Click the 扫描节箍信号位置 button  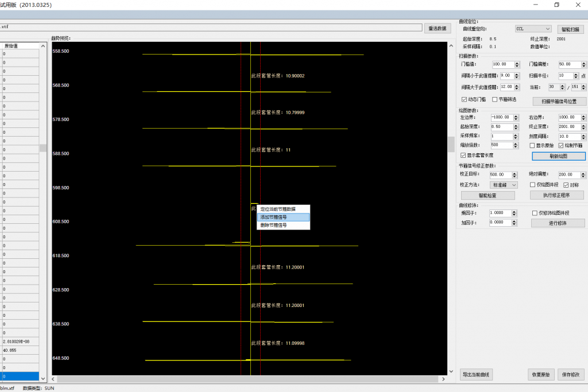(559, 102)
